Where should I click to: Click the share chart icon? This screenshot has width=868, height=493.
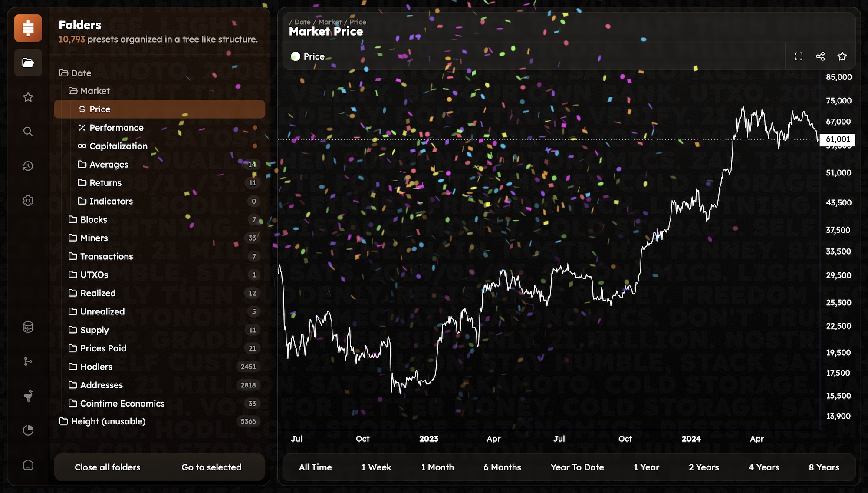pyautogui.click(x=820, y=56)
